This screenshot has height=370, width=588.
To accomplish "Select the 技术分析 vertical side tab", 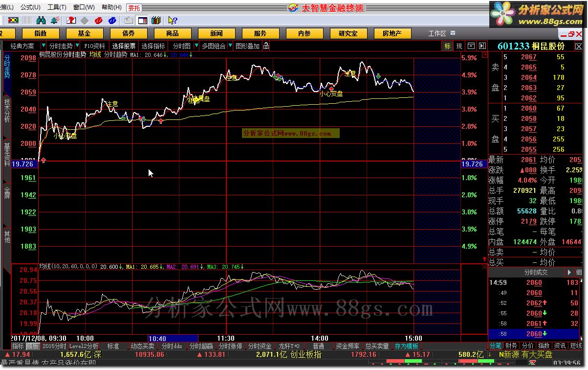I will (7, 111).
